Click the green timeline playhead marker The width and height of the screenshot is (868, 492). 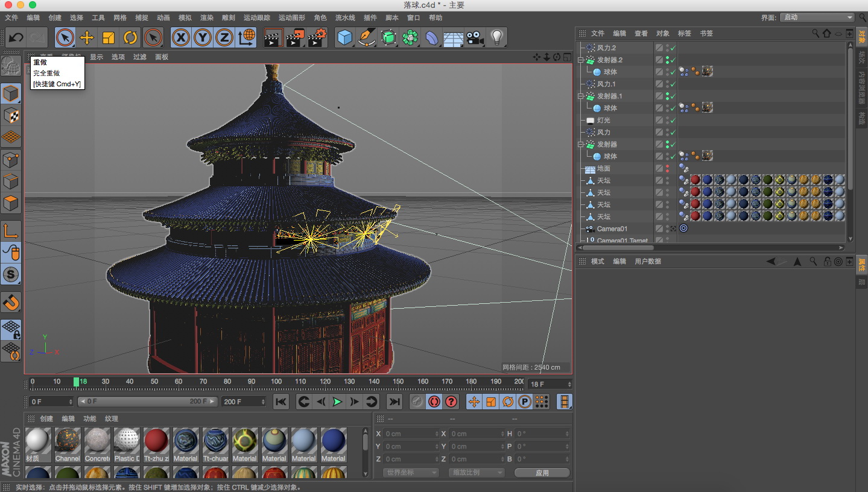click(x=77, y=382)
